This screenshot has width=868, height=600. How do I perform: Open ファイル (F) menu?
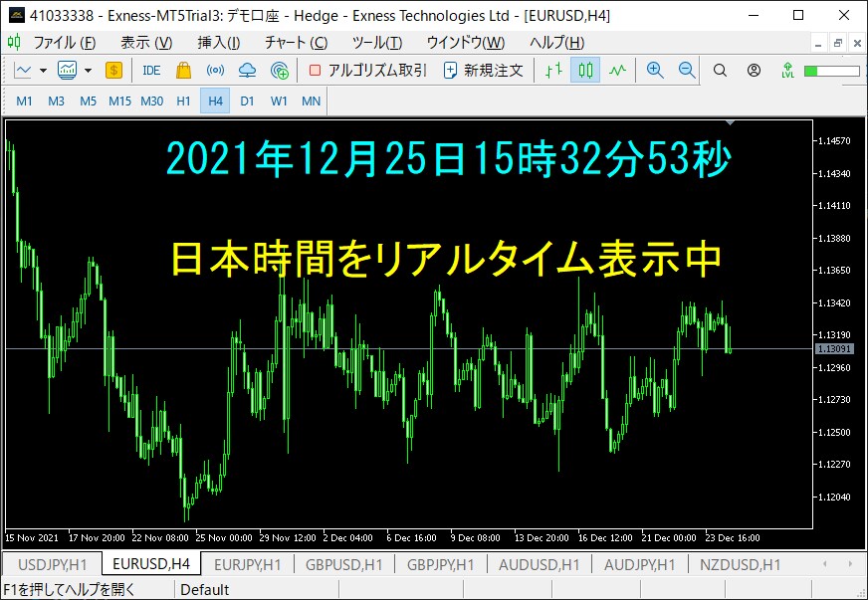[x=65, y=43]
